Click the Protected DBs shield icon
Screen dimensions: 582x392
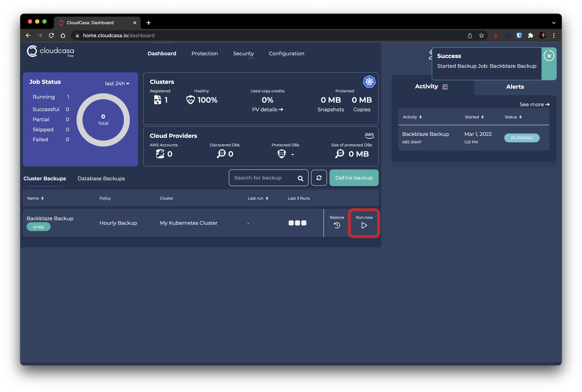pyautogui.click(x=282, y=154)
